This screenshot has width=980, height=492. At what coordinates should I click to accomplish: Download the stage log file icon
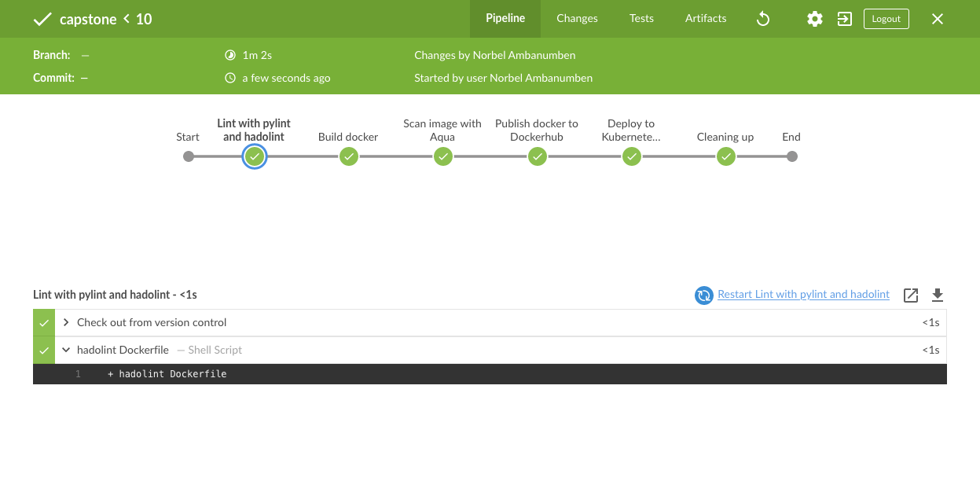click(x=937, y=296)
